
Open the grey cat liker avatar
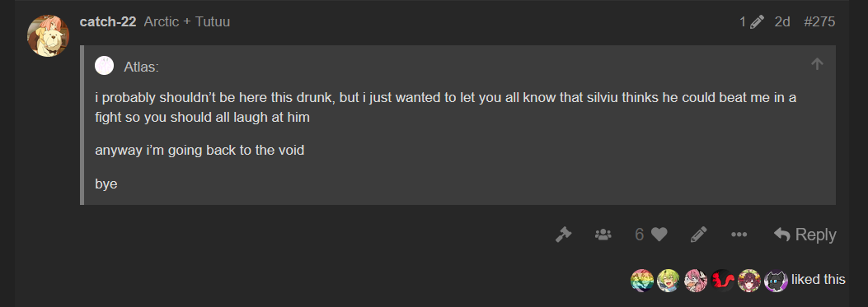point(776,281)
